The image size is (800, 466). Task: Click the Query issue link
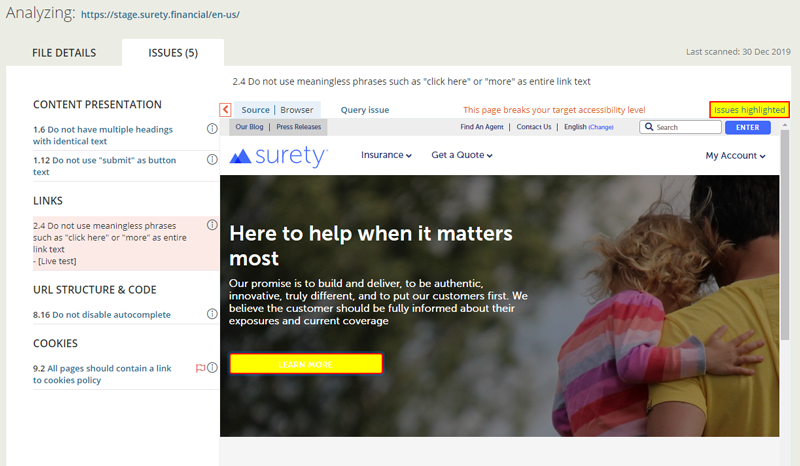[x=365, y=110]
